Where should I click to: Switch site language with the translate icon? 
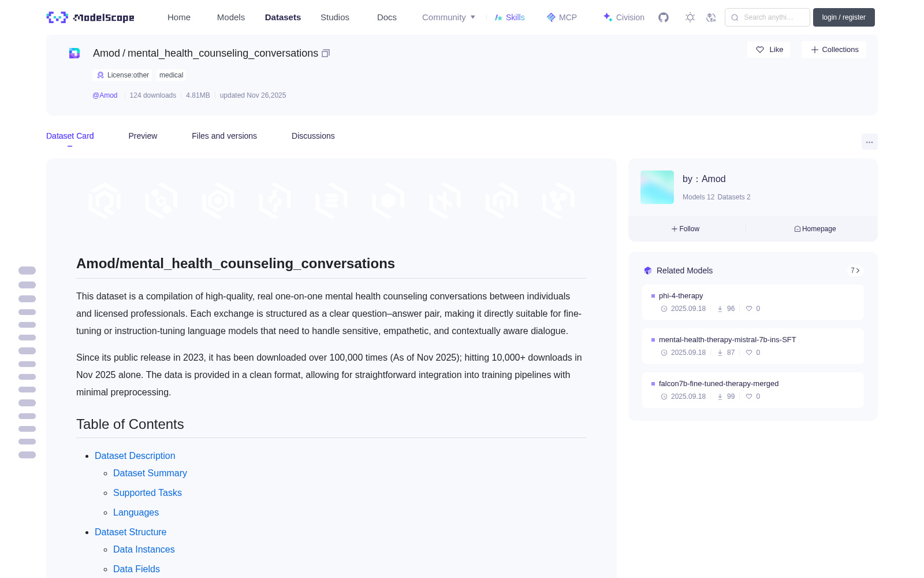click(x=711, y=17)
